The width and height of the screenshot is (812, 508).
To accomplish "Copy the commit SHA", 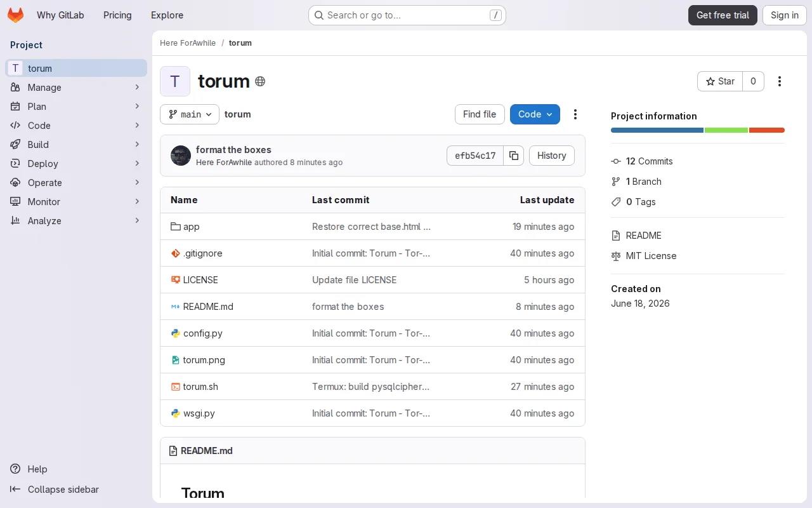I will [x=514, y=156].
